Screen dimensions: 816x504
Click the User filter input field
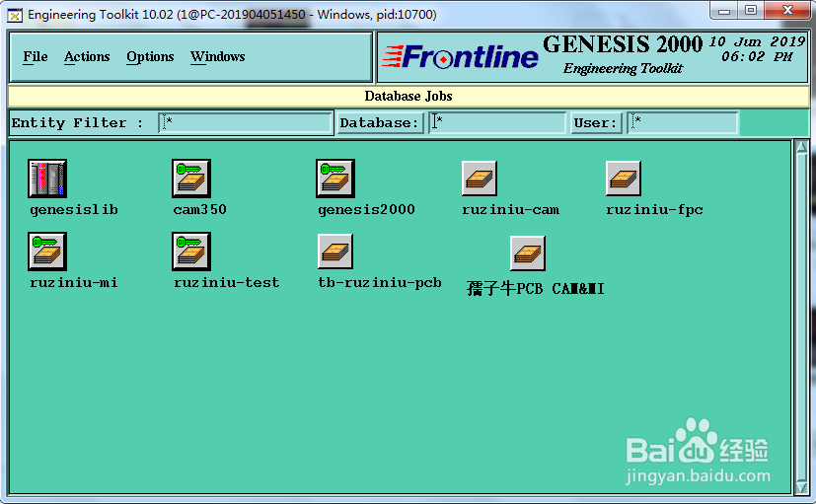[x=682, y=122]
